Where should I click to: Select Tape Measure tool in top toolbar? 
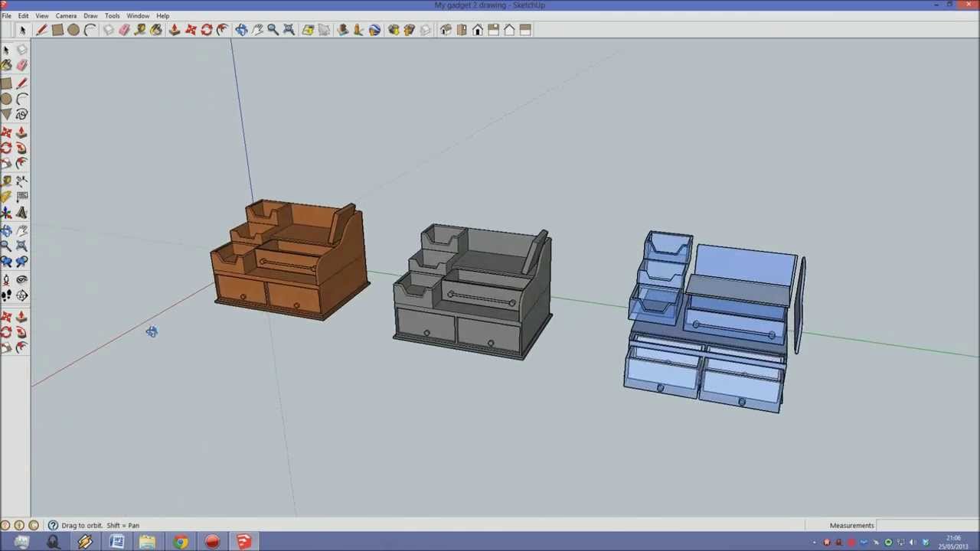click(140, 30)
